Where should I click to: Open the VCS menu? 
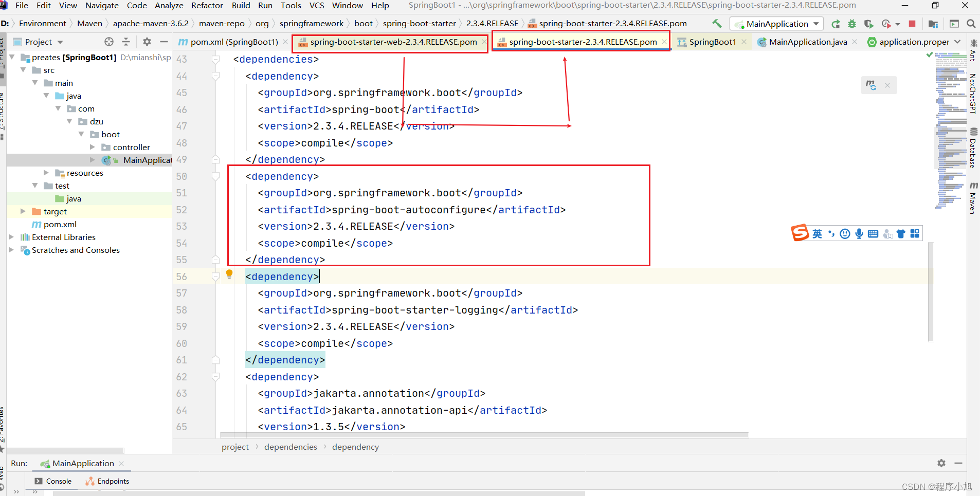click(317, 6)
